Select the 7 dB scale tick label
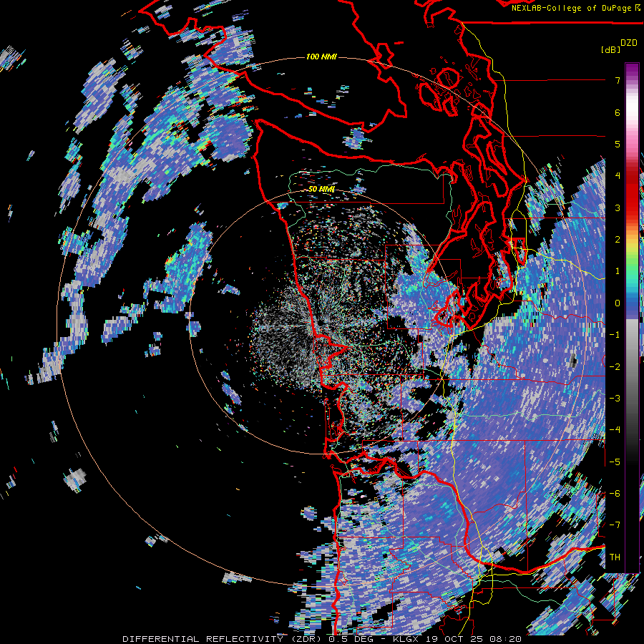Image resolution: width=644 pixels, height=644 pixels. (618, 80)
